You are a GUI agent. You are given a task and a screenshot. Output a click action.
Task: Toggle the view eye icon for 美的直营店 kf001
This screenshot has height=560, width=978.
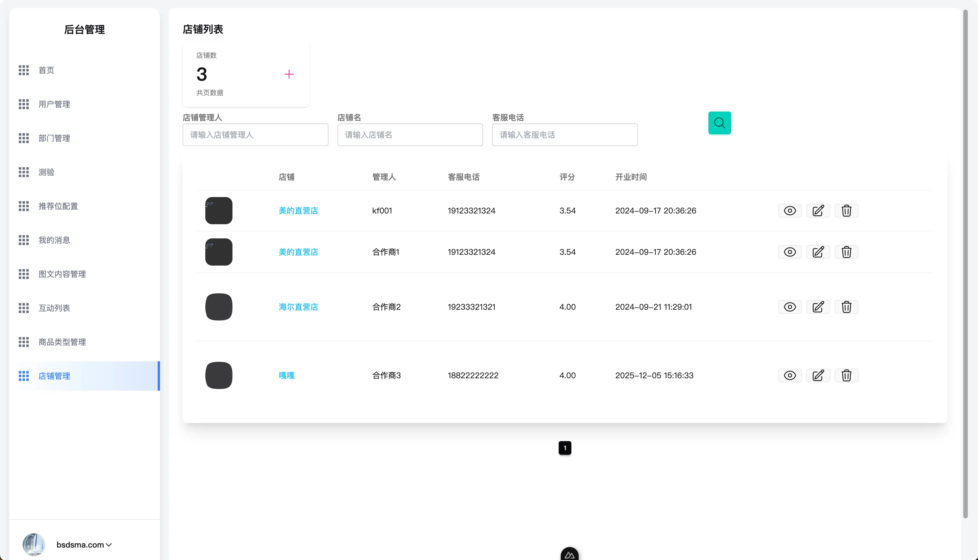(789, 210)
